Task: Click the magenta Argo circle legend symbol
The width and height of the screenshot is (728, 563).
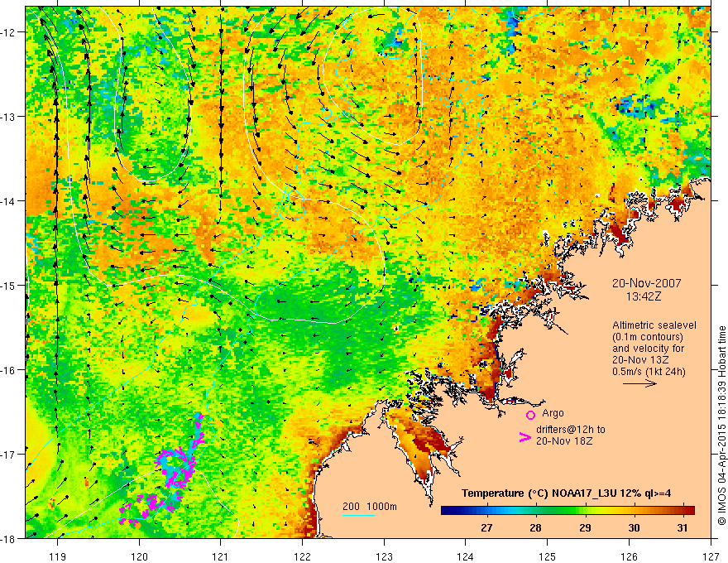Action: click(x=530, y=415)
